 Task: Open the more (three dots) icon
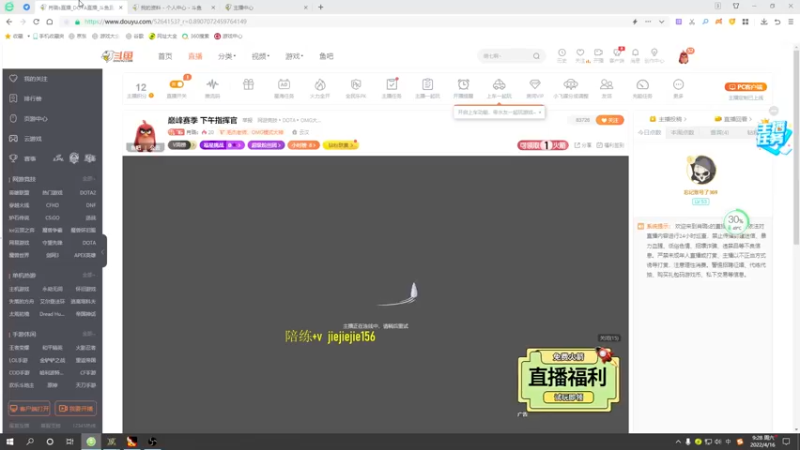point(678,84)
